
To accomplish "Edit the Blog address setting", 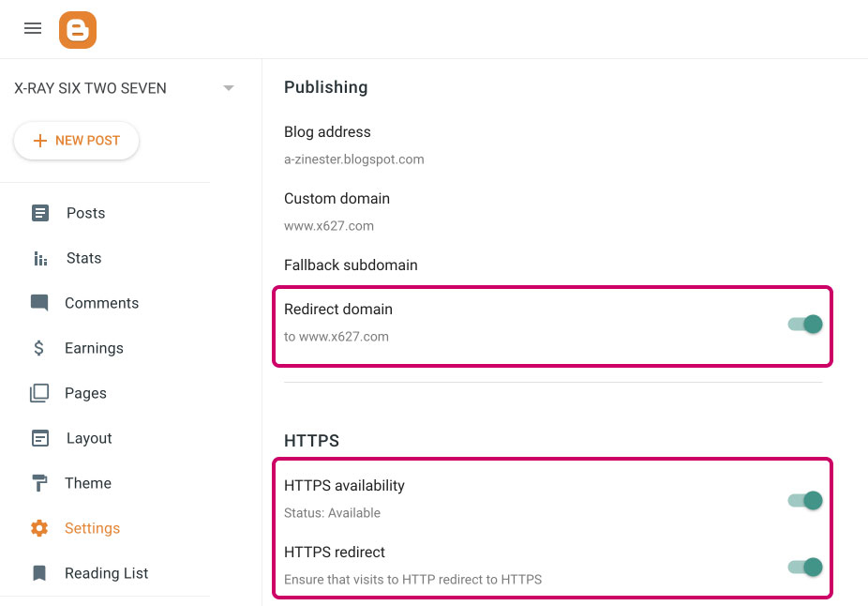I will (x=553, y=145).
